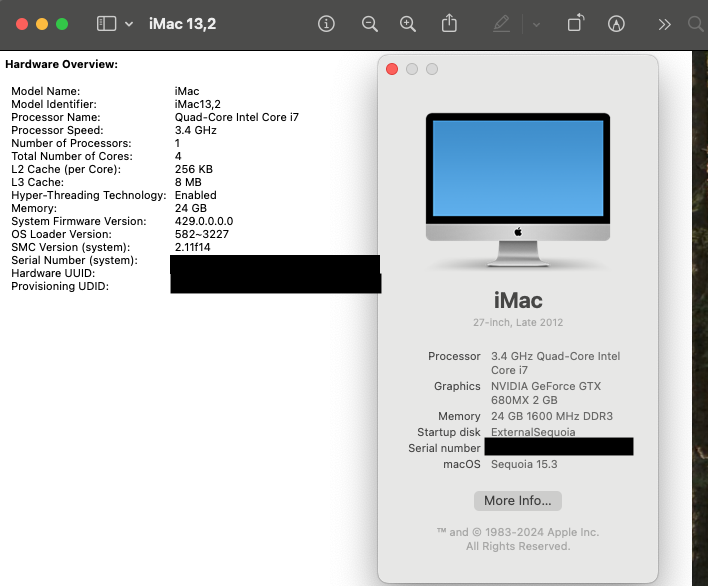The width and height of the screenshot is (708, 586).
Task: Click the iMac computer illustration
Action: 518,190
